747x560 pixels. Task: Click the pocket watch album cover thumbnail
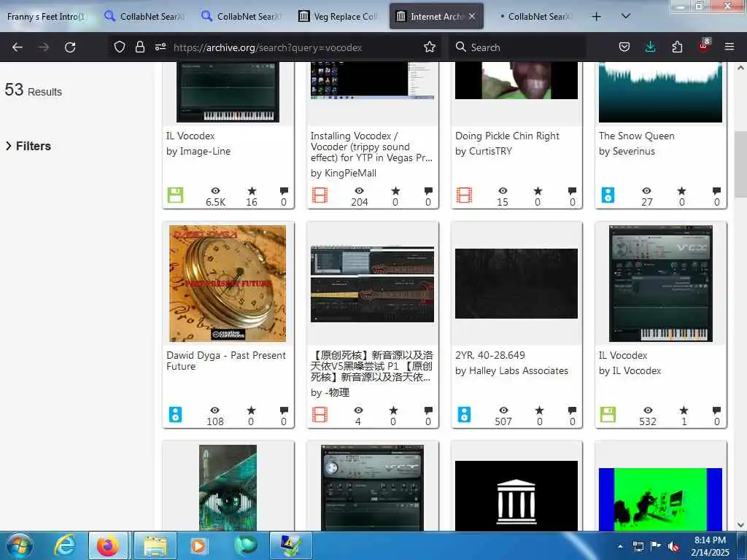[x=228, y=284]
